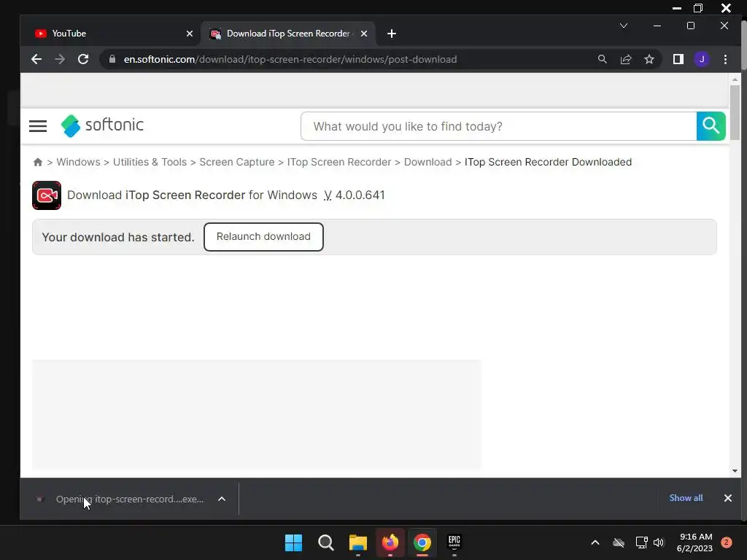Click the Chrome taskbar icon
The image size is (747, 560).
(x=422, y=542)
